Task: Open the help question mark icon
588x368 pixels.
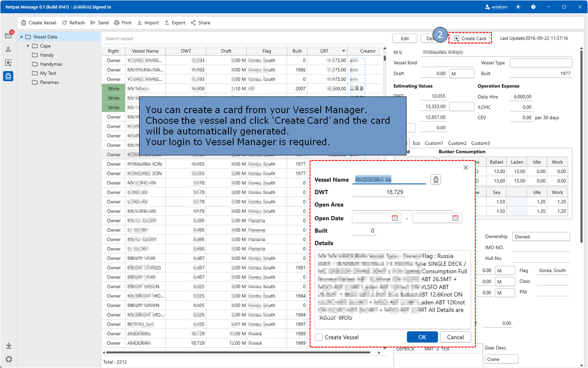Action: tap(533, 7)
